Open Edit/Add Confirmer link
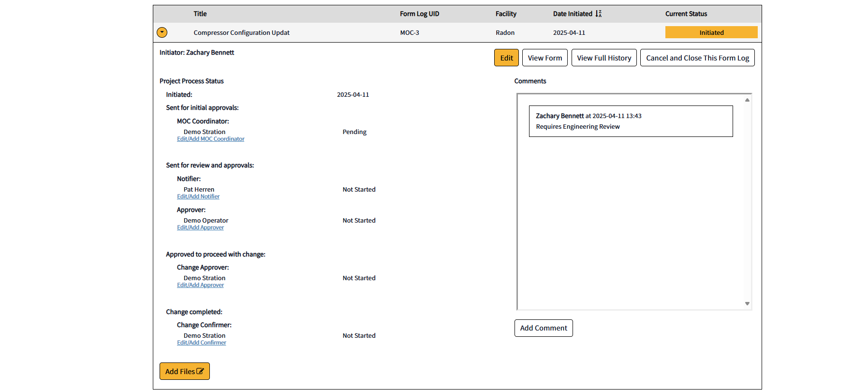The width and height of the screenshot is (868, 391). tap(201, 343)
